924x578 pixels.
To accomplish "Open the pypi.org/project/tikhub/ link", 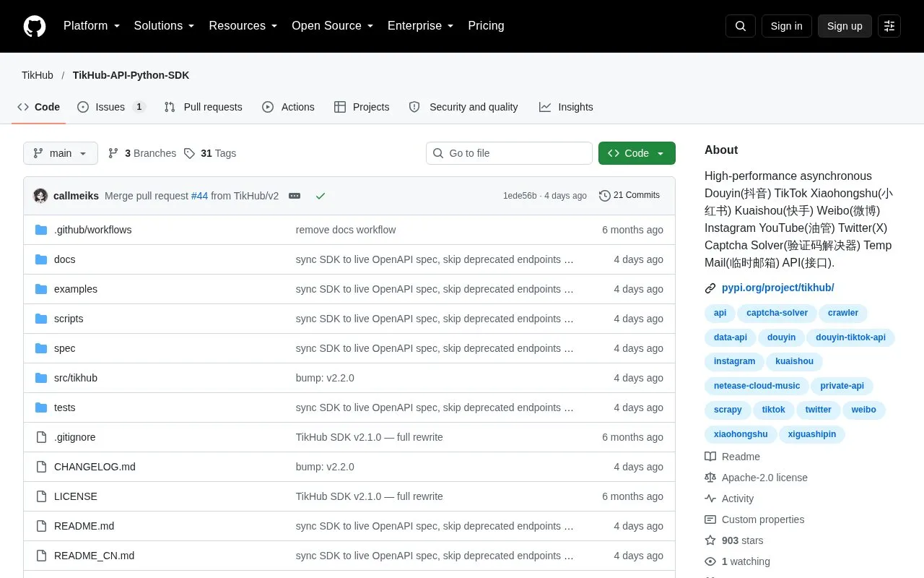I will (x=777, y=288).
